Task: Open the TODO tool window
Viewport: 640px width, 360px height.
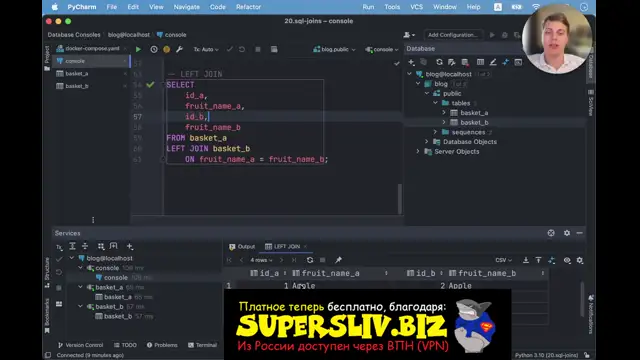Action: (125, 345)
